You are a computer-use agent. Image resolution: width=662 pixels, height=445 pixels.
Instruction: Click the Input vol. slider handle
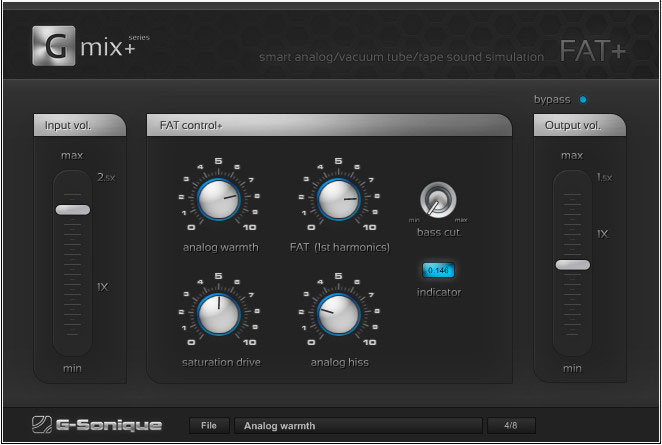73,210
